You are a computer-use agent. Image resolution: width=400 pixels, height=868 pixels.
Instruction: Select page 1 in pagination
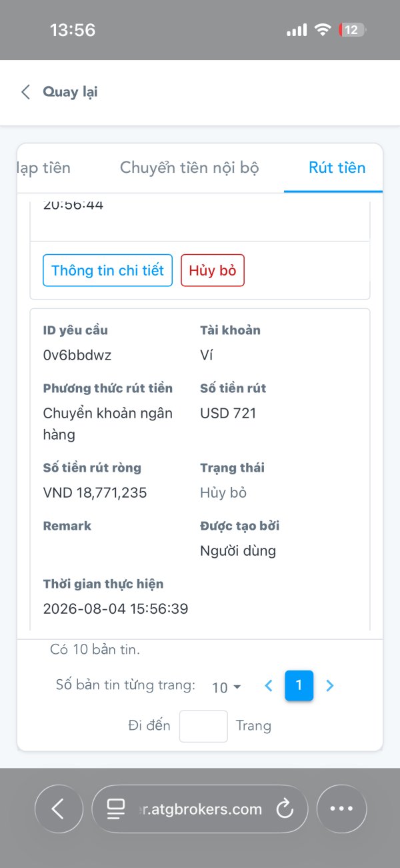coord(299,685)
